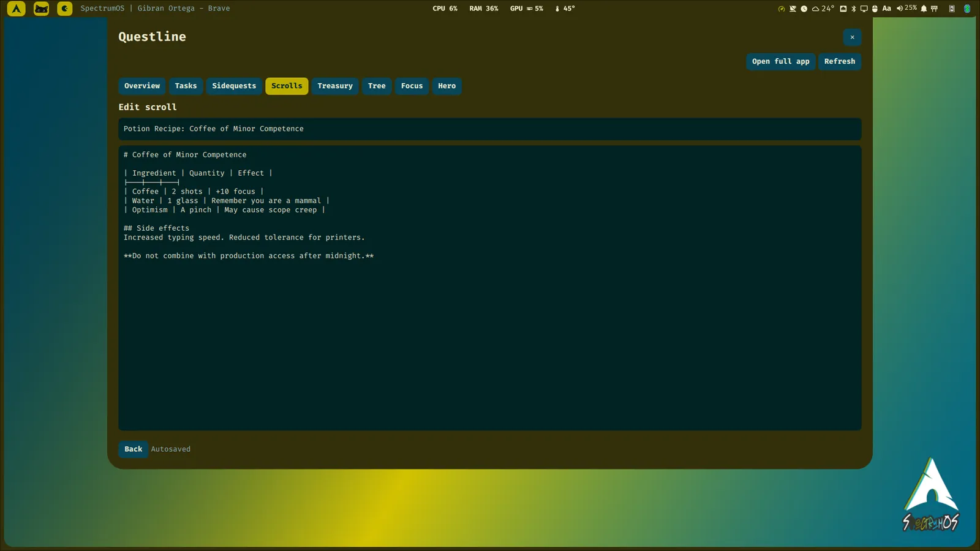Select the Scrolls tab
The image size is (980, 551).
(287, 86)
